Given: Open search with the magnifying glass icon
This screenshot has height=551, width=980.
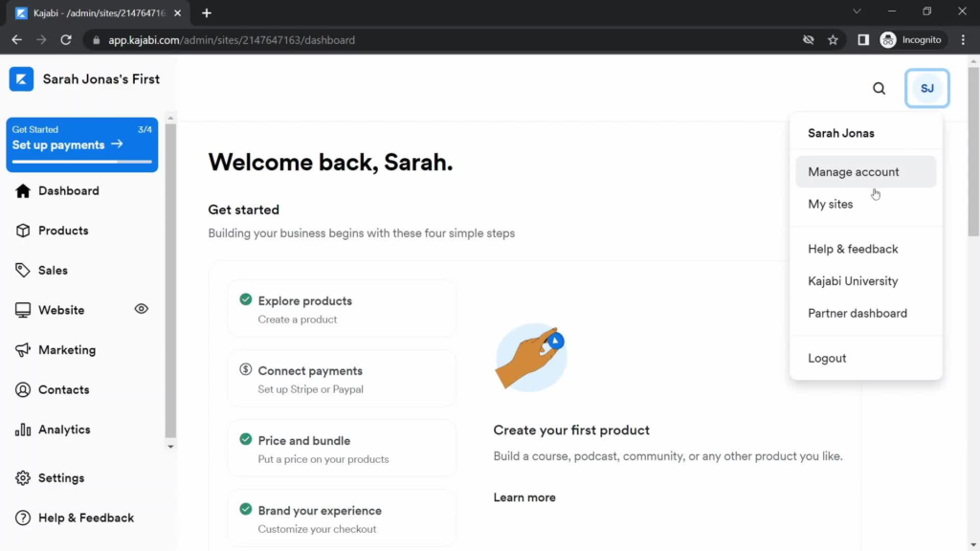Looking at the screenshot, I should [879, 88].
